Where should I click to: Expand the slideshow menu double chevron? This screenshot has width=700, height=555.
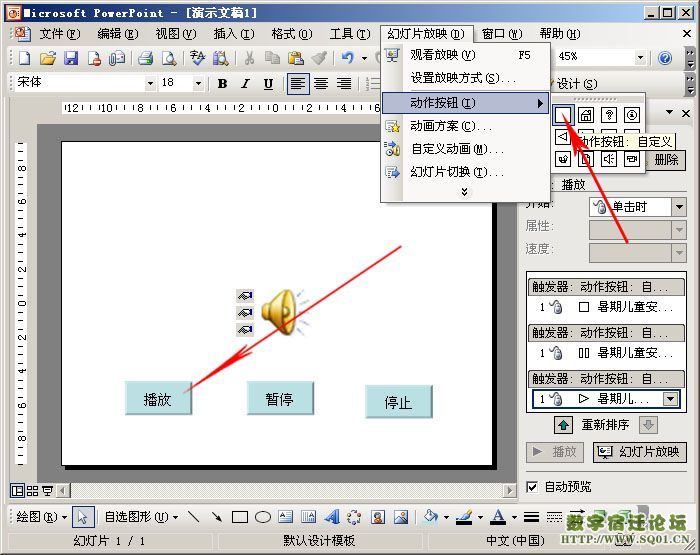(464, 192)
